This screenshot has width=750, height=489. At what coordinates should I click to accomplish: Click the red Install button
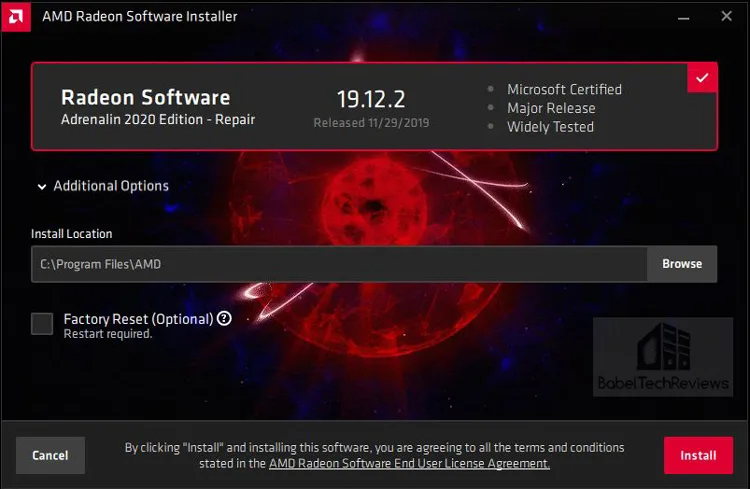(x=698, y=455)
